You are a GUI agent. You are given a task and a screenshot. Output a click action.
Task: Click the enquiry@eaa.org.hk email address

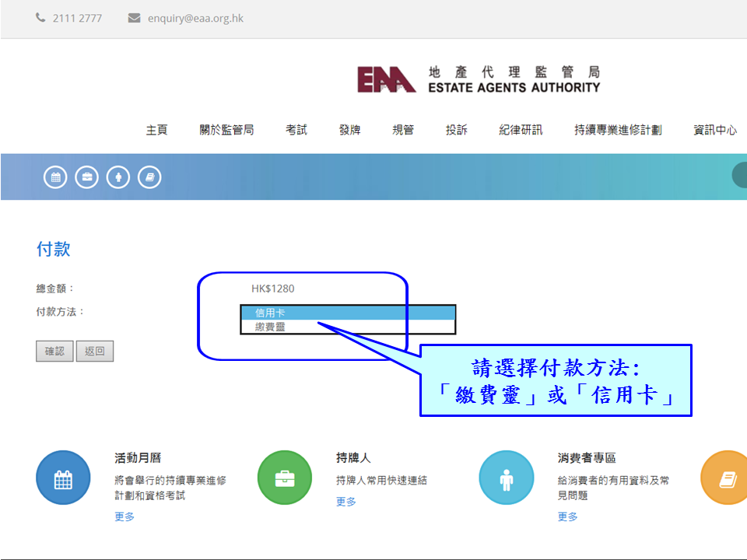[x=195, y=18]
